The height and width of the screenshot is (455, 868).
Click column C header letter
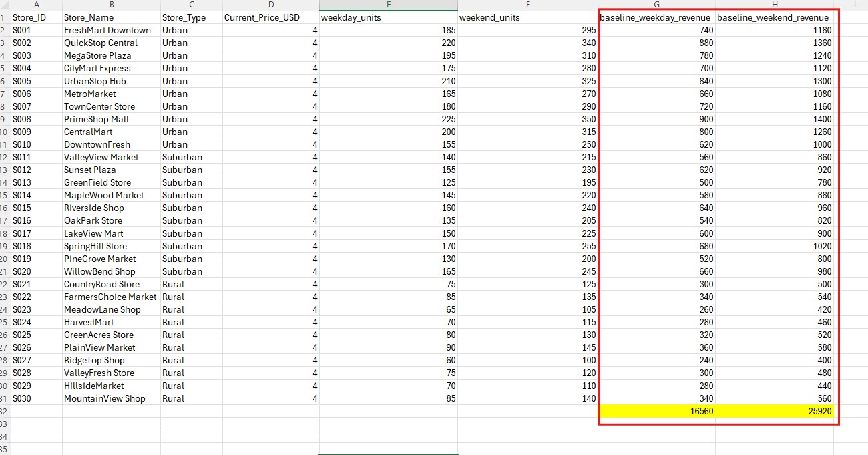(191, 5)
